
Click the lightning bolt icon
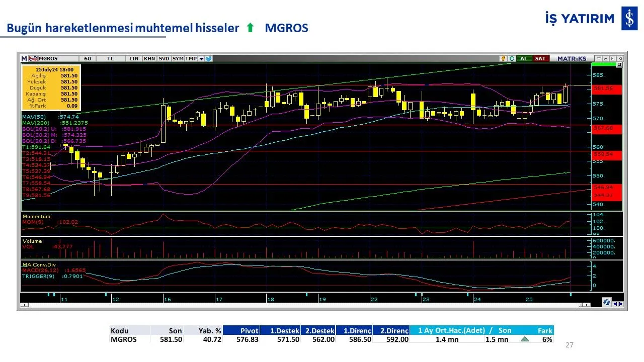(x=503, y=59)
